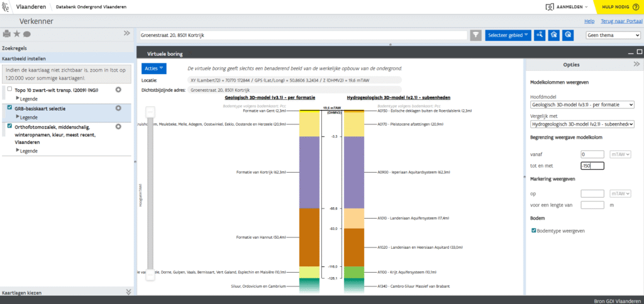Click Databank Ondergrond Vlaanderen title
The width and height of the screenshot is (644, 304).
click(x=91, y=8)
